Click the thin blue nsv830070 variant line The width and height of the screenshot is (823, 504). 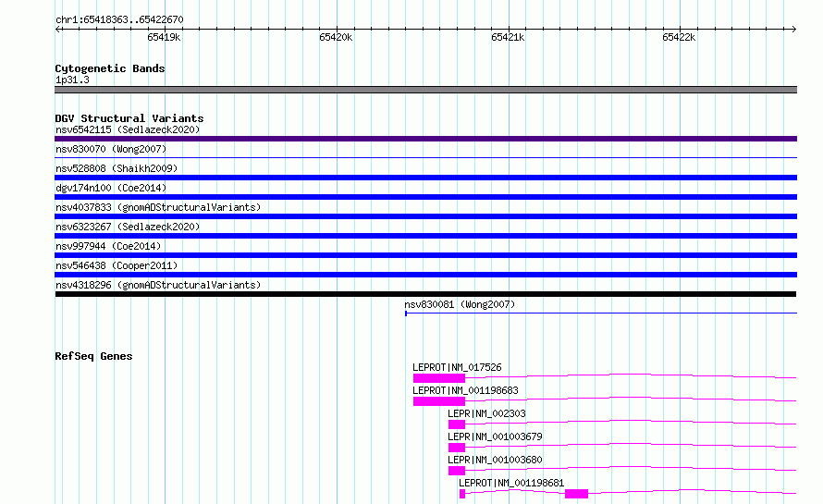pyautogui.click(x=425, y=157)
